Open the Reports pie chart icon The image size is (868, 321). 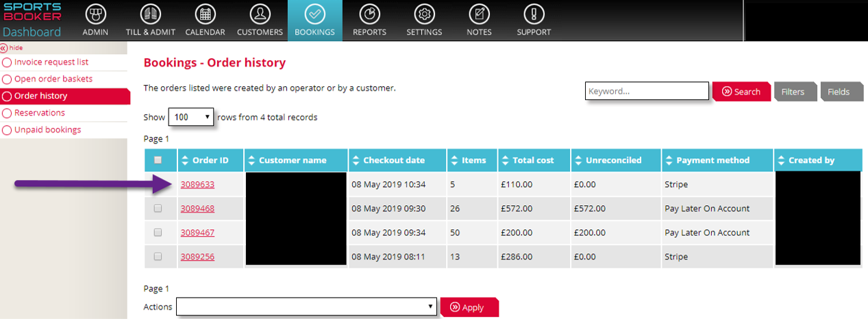[369, 14]
